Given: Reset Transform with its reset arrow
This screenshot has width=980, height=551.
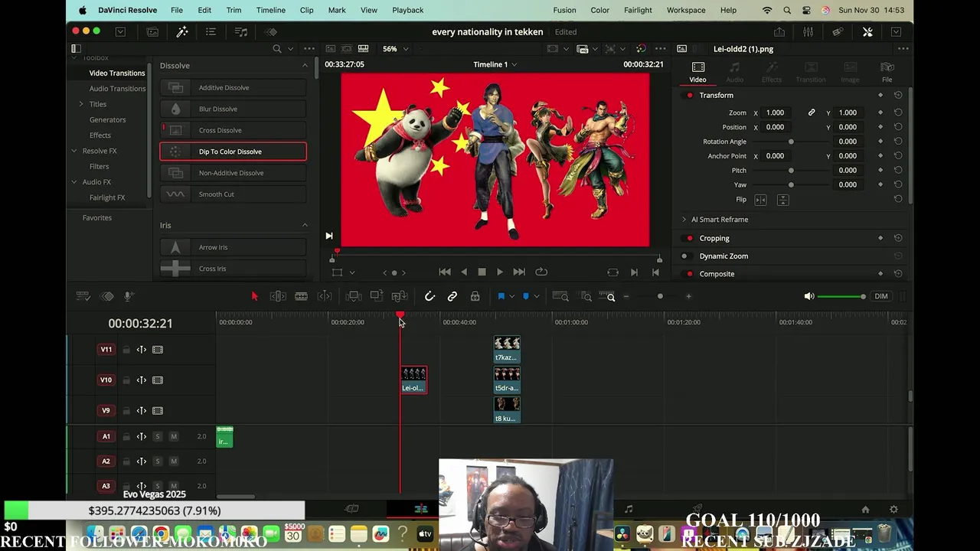Looking at the screenshot, I should (898, 95).
